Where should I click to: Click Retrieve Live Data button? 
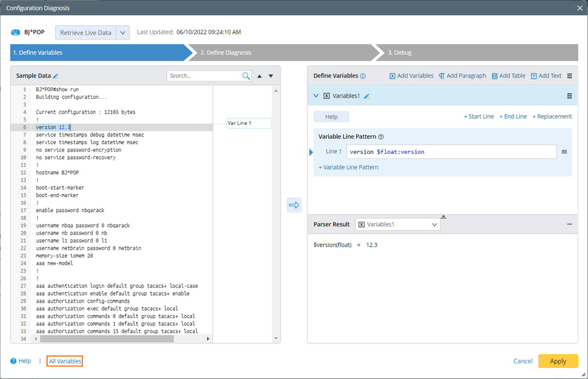(x=85, y=33)
